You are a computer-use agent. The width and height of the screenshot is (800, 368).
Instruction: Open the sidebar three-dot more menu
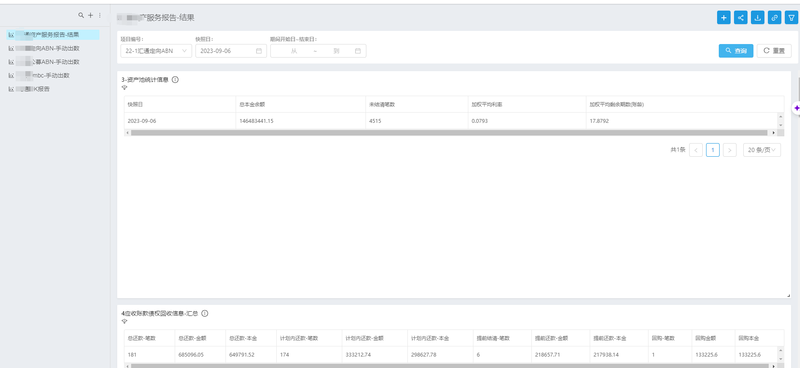tap(99, 15)
